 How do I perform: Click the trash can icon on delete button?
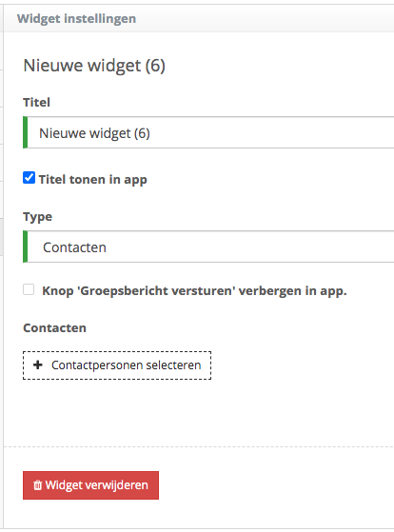37,485
